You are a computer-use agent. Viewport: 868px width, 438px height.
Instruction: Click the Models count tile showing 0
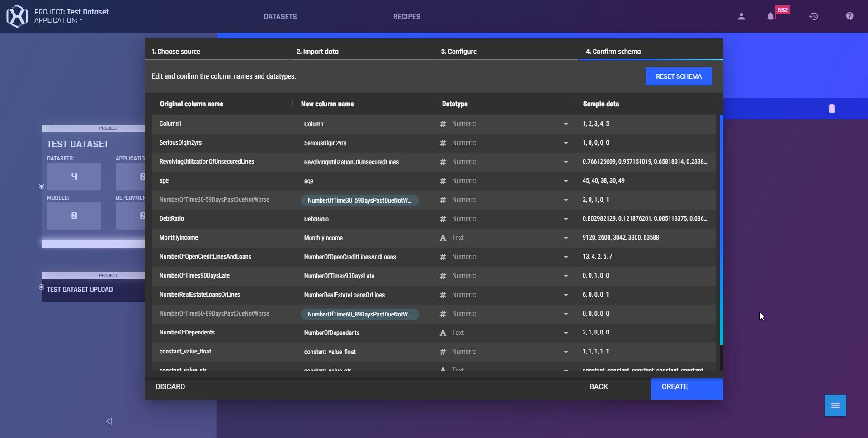point(74,216)
